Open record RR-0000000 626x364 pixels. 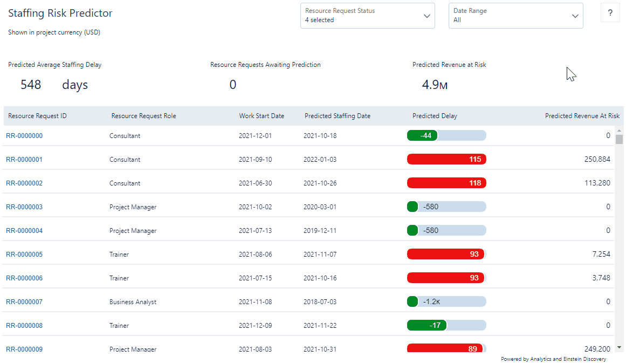[x=24, y=136]
